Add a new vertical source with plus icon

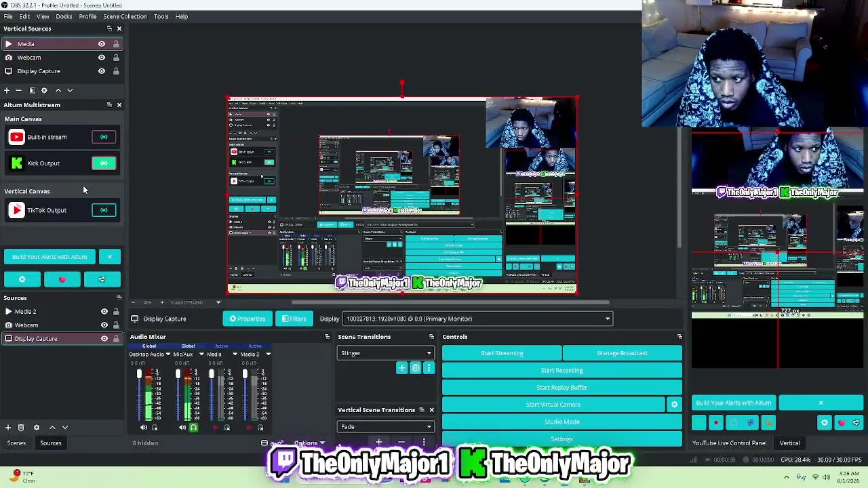[x=7, y=90]
